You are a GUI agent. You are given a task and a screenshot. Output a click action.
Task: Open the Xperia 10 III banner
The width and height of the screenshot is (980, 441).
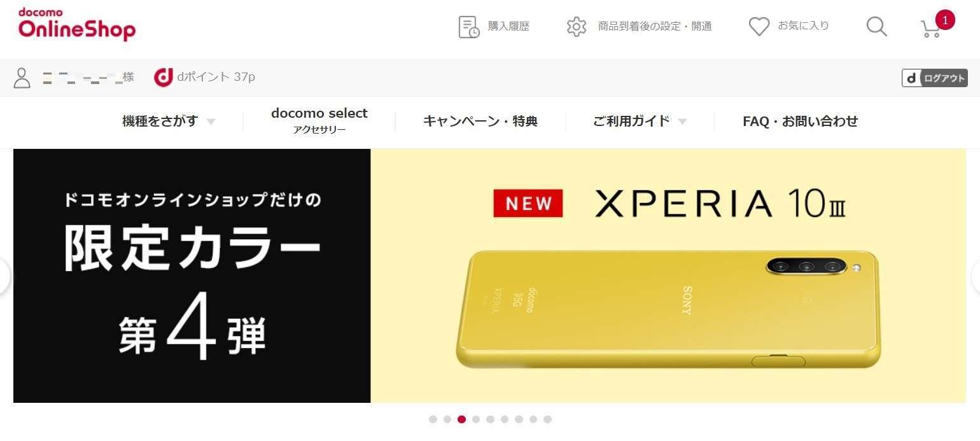[489, 276]
